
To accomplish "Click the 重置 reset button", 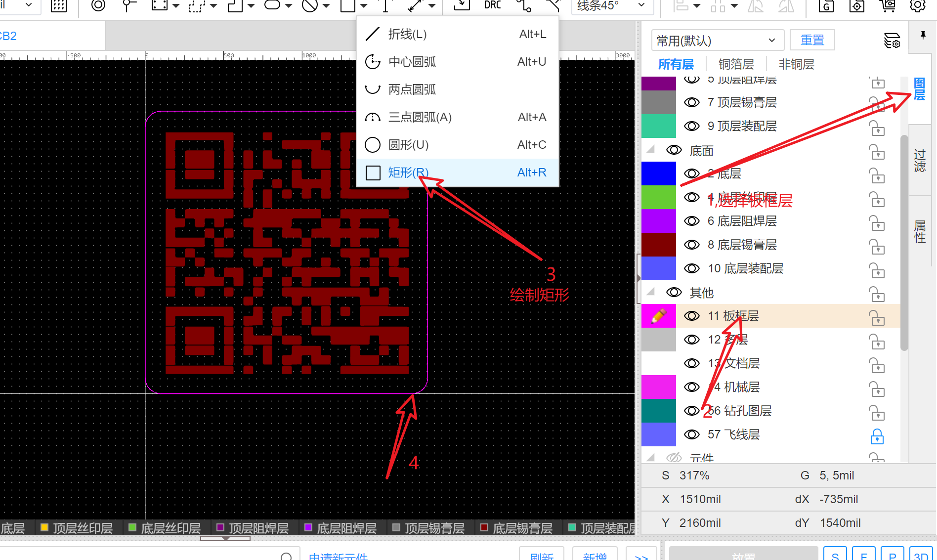I will click(812, 40).
